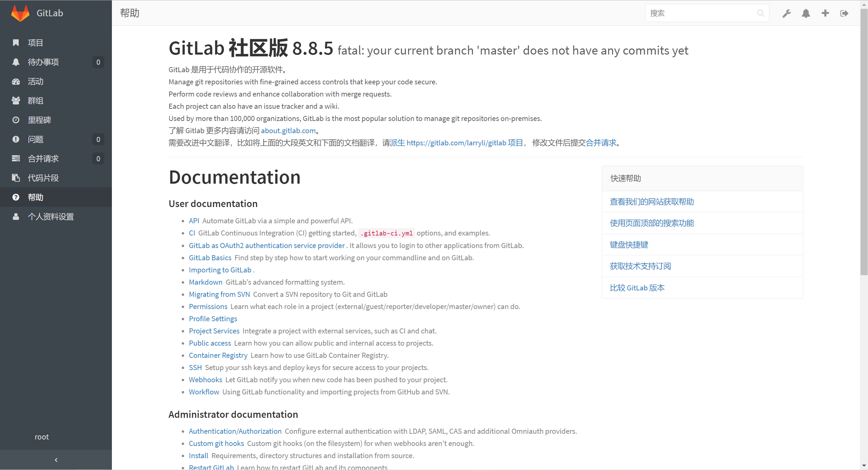
Task: Open 比较 GitLab 版本 link
Action: pyautogui.click(x=637, y=288)
